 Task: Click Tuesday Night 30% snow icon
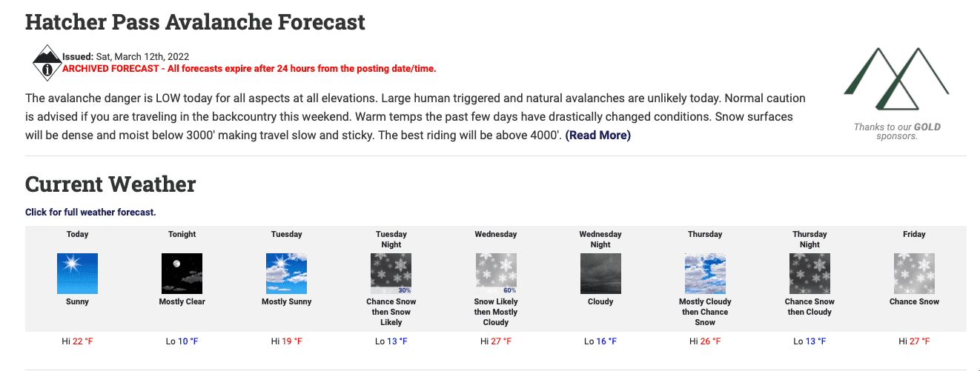coord(391,273)
